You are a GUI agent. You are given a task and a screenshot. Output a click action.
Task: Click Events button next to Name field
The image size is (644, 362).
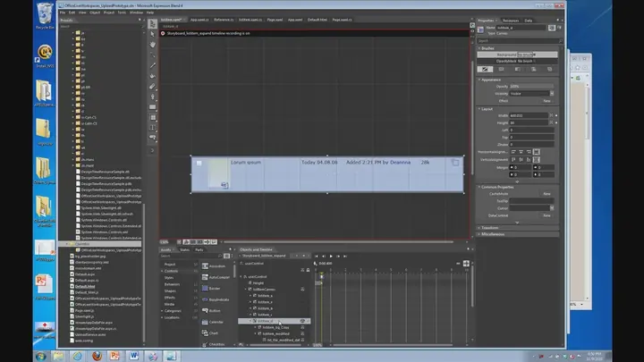[x=559, y=28]
